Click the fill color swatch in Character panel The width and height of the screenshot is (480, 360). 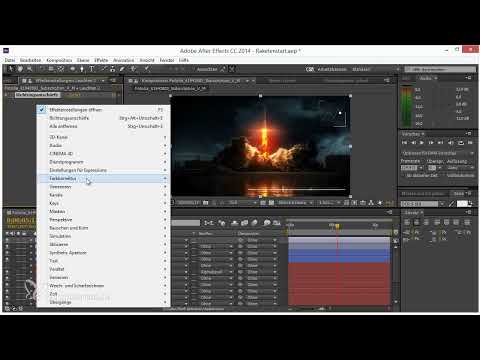tap(462, 204)
